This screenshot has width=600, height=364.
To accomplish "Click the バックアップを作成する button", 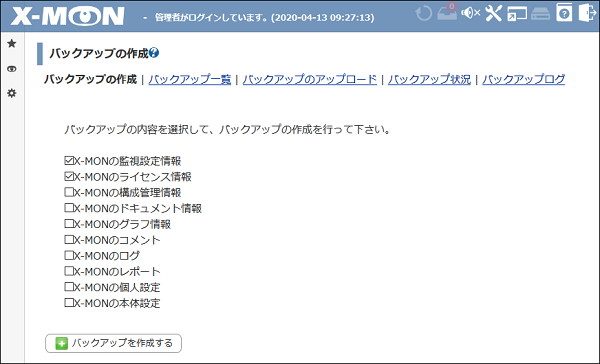I will [x=113, y=343].
